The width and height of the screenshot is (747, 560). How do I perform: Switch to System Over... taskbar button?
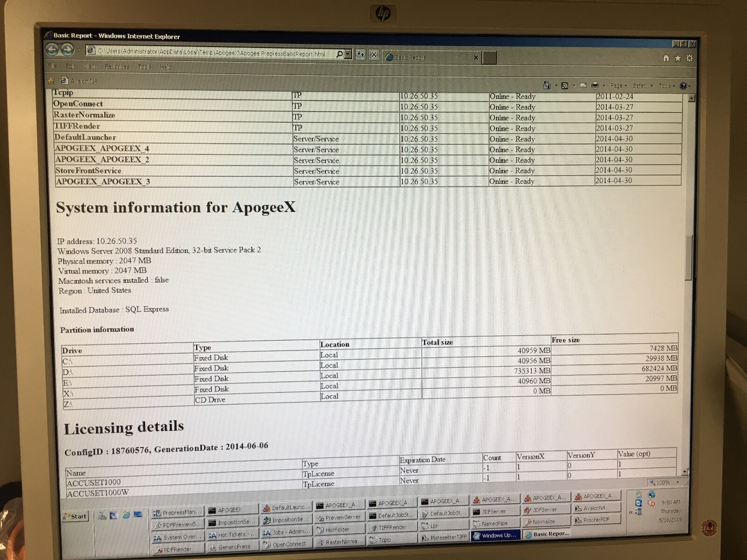click(178, 537)
